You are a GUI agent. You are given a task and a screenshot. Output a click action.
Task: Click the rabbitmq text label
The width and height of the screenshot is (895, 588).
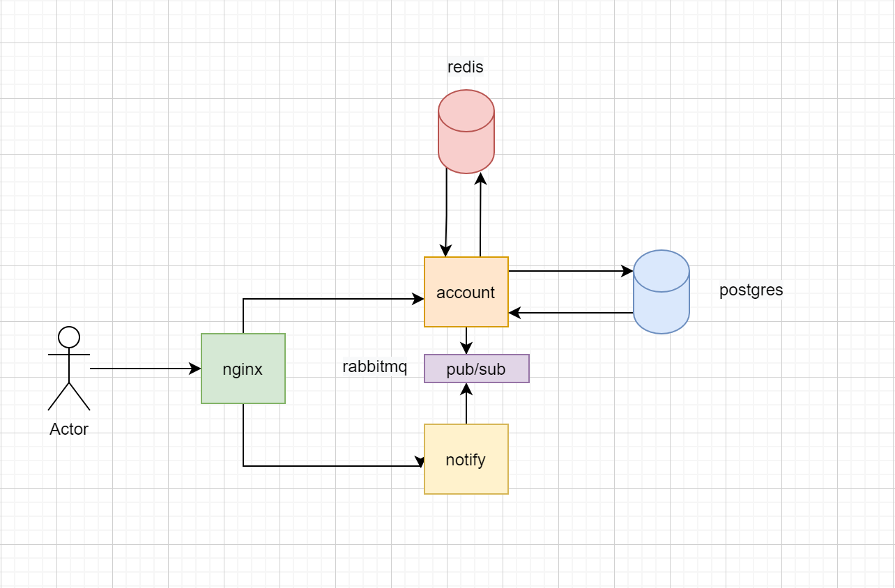374,366
